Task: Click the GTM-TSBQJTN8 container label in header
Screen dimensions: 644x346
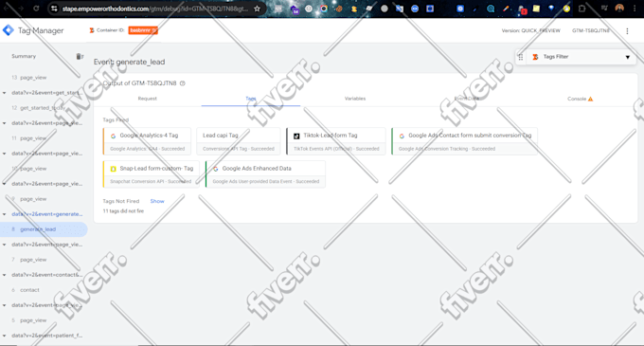Action: [x=591, y=31]
